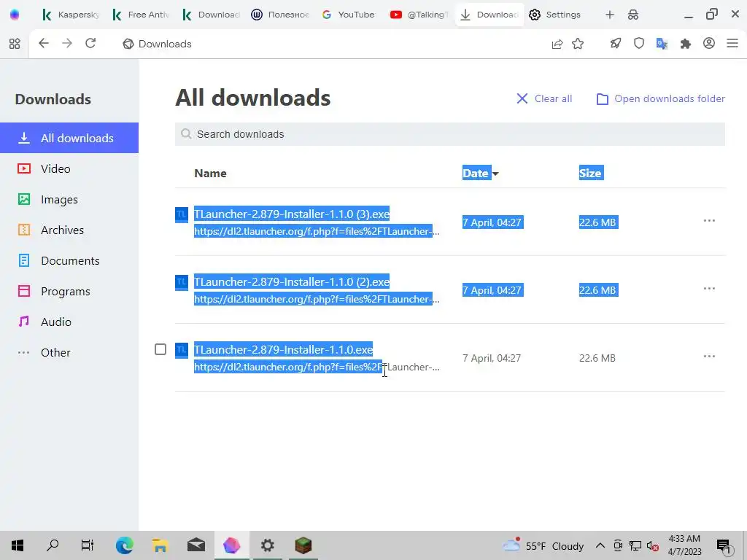
Task: Click the share icon in address bar
Action: tap(557, 44)
